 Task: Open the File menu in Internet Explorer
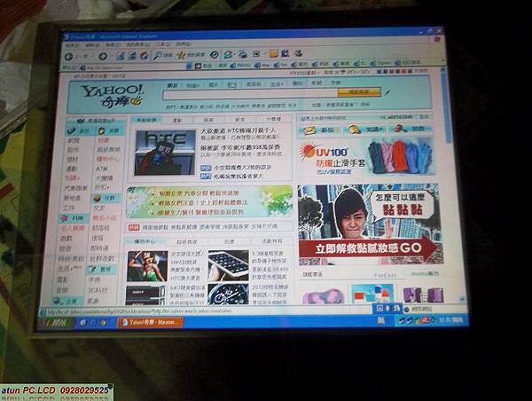[x=73, y=45]
